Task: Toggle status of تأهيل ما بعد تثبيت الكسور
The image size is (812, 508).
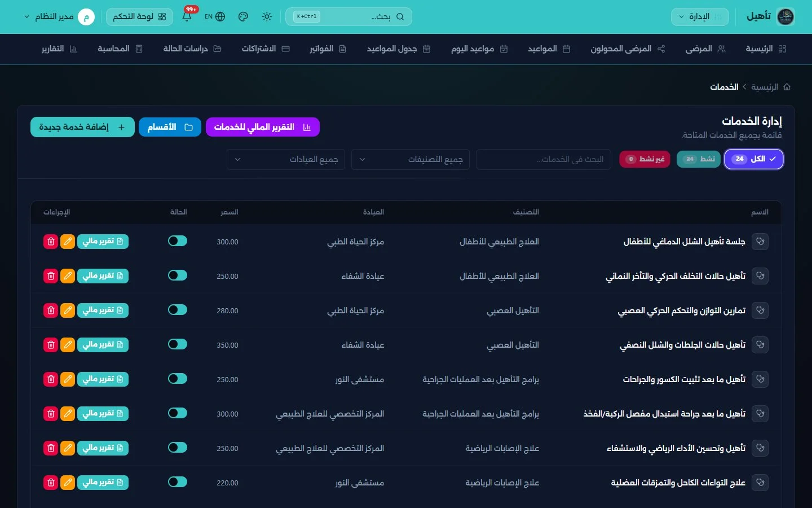Action: click(x=178, y=379)
